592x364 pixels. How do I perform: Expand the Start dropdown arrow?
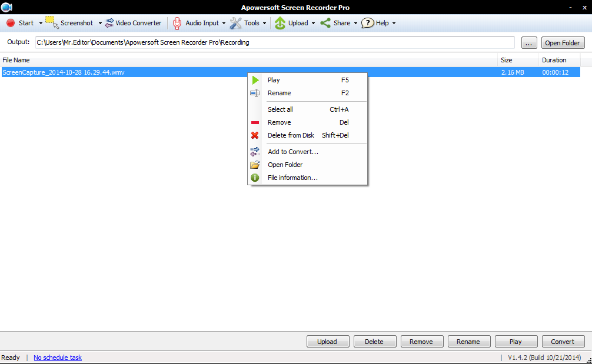click(41, 24)
